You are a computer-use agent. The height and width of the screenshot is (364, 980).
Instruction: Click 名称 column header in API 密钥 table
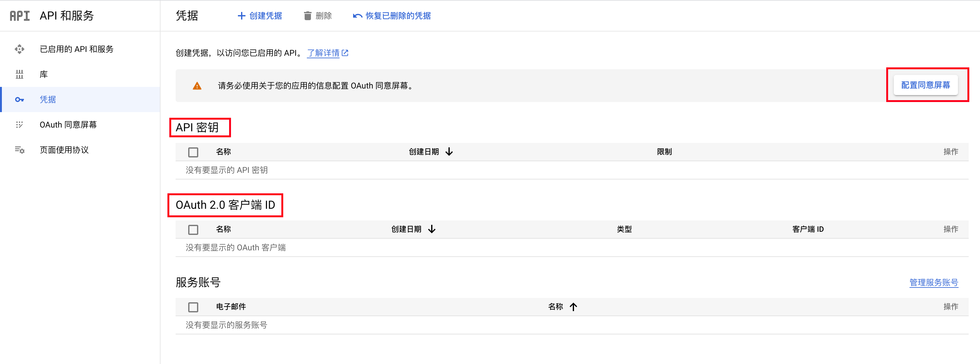coord(223,152)
